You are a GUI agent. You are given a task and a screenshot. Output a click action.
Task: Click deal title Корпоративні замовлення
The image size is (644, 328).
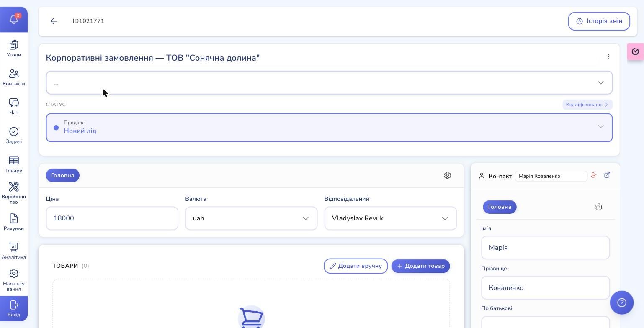153,58
